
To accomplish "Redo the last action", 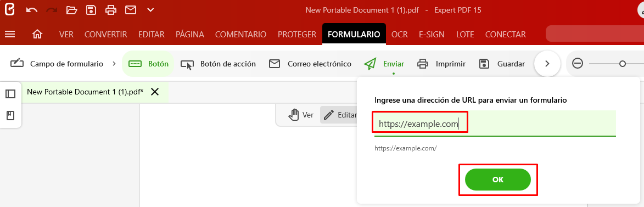I will (x=52, y=10).
